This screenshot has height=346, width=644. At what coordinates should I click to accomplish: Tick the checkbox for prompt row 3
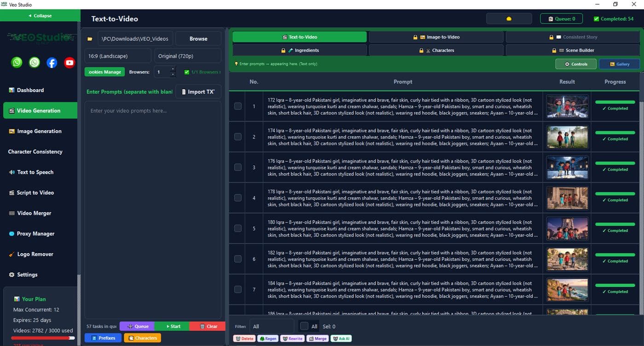pos(238,167)
